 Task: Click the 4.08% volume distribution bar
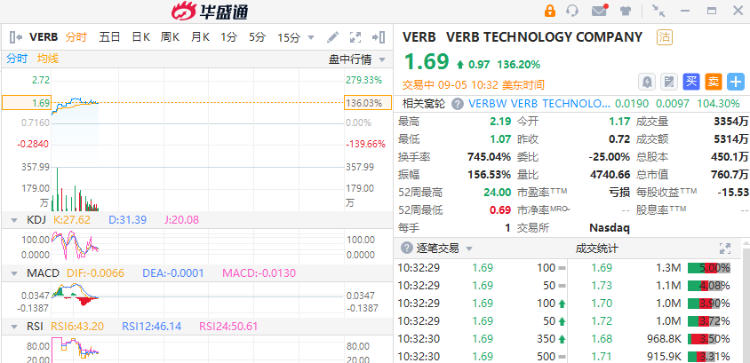click(x=709, y=286)
